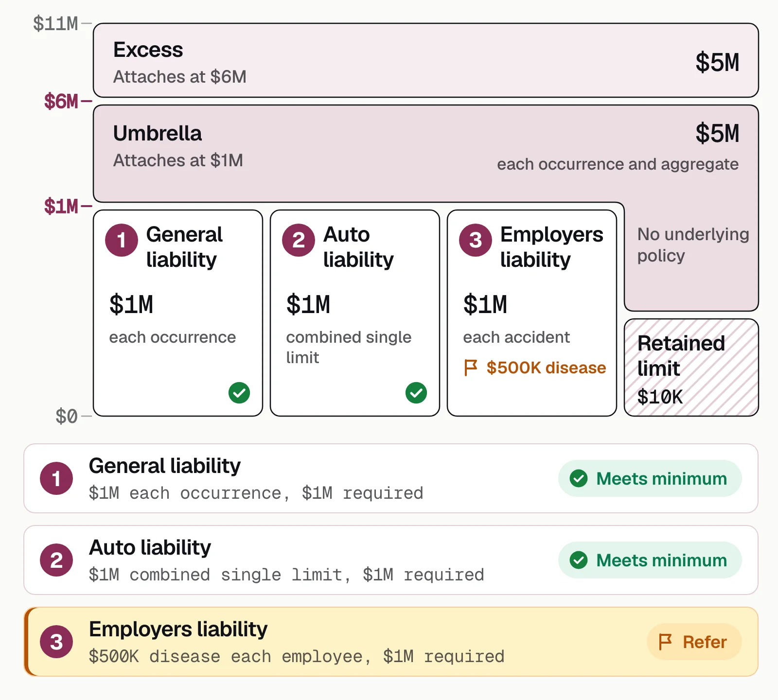778x700 pixels.
Task: Click the check icon in Auto liability Meets minimum badge
Action: coord(579,560)
